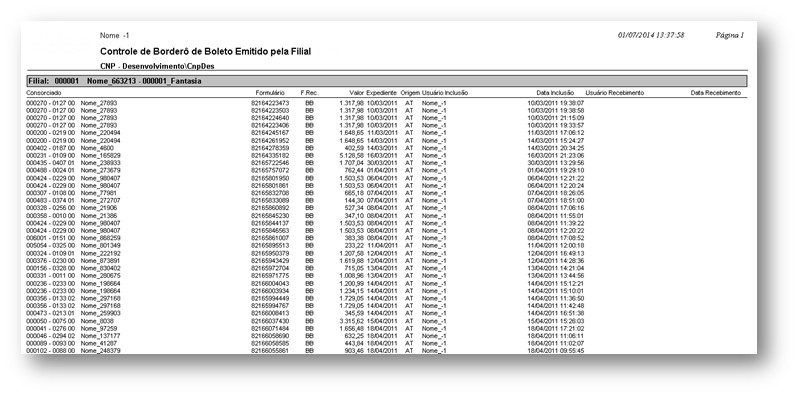This screenshot has height=396, width=799.
Task: Click the Página 1 page indicator
Action: 730,35
